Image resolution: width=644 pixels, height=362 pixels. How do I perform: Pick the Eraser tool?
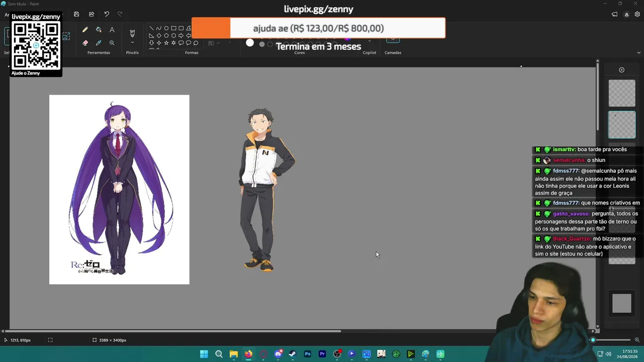tap(85, 43)
